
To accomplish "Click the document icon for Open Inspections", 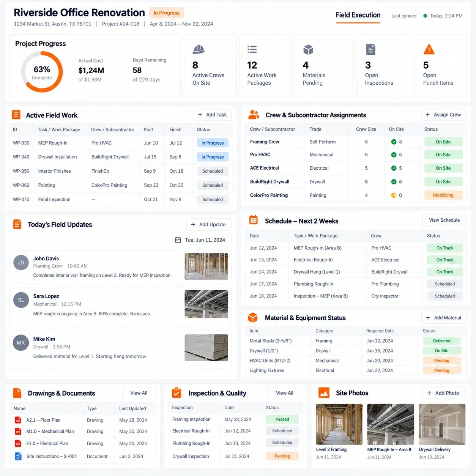I will [x=370, y=49].
